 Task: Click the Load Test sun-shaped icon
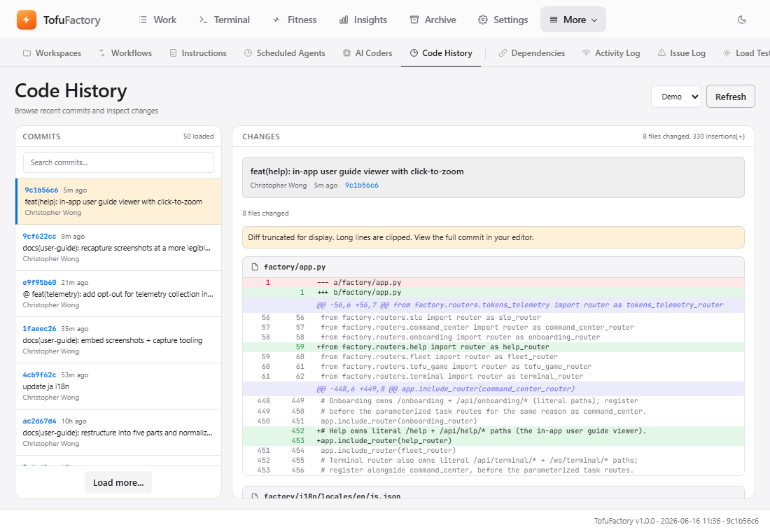click(x=727, y=53)
